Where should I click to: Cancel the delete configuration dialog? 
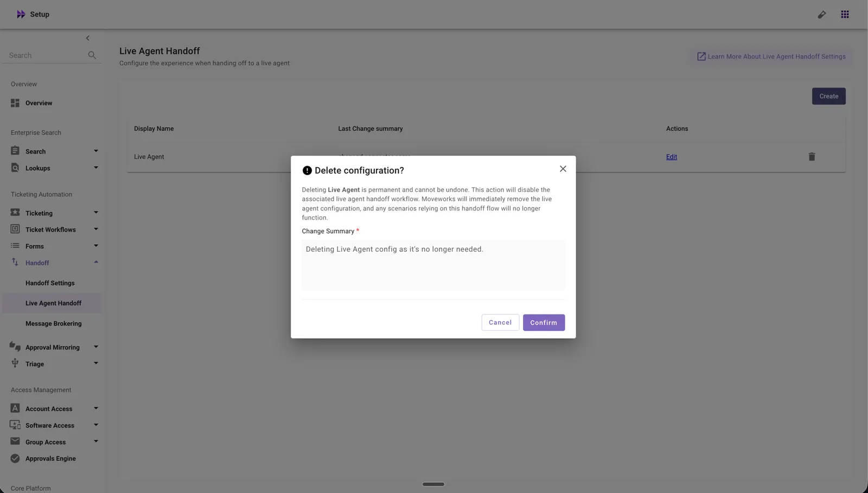click(500, 323)
